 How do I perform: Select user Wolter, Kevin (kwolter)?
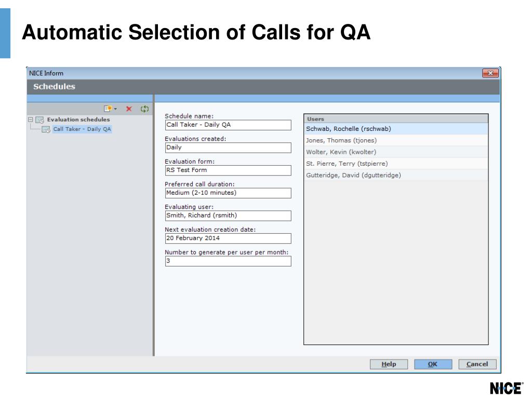tap(396, 152)
